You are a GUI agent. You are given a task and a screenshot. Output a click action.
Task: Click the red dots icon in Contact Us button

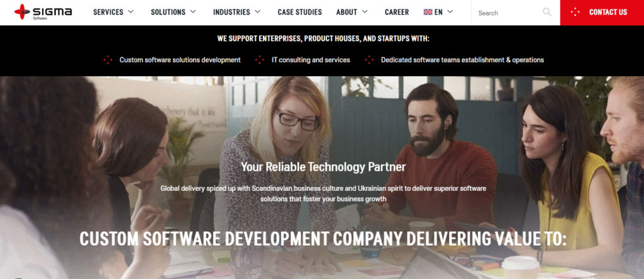coord(575,13)
